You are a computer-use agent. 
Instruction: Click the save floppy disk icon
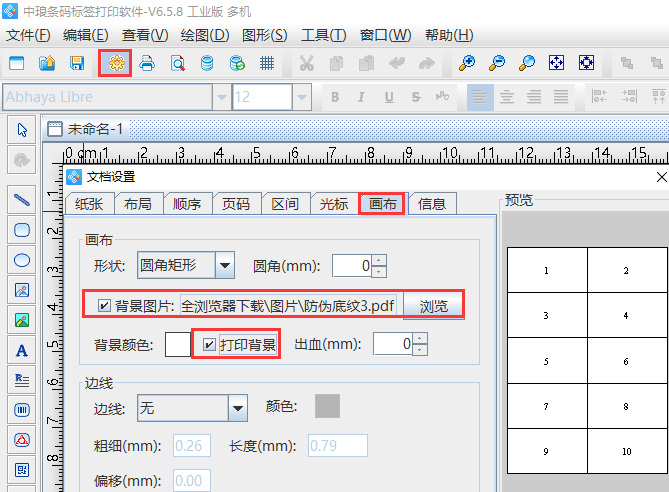[x=77, y=63]
